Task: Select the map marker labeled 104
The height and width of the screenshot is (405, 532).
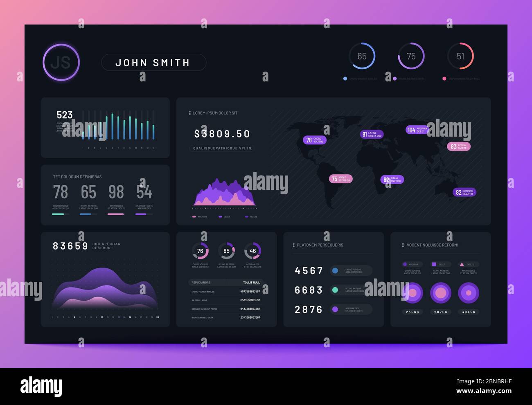Action: (417, 130)
